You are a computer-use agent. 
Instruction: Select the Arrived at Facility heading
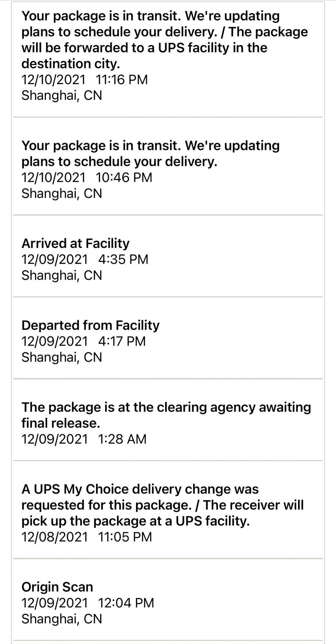[75, 243]
